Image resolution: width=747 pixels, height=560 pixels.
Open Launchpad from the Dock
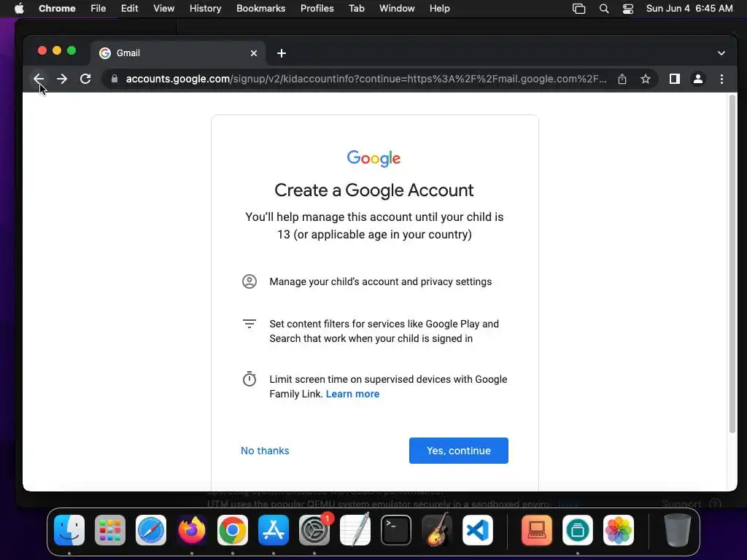110,530
